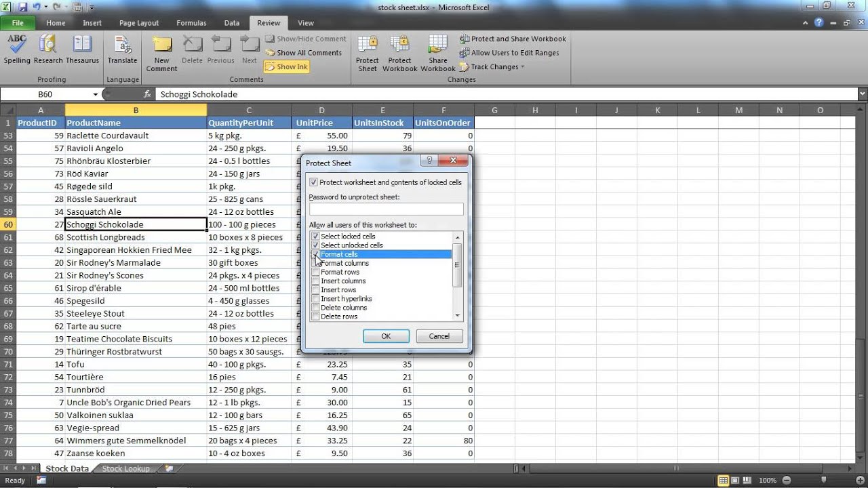Screen dimensions: 868x488
Task: Switch to Normal view in status bar
Action: [x=724, y=481]
